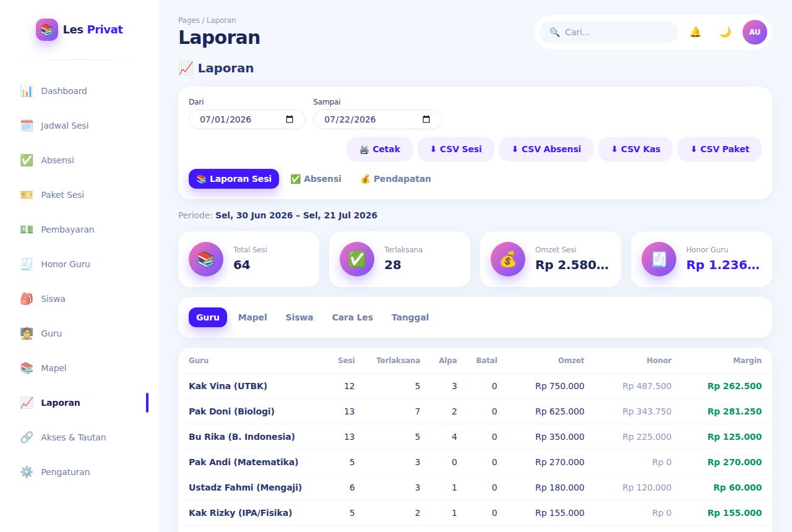Screen dimensions: 792x532
Task: Select row Bu Rika (B. Indonesia)
Action: (475, 437)
